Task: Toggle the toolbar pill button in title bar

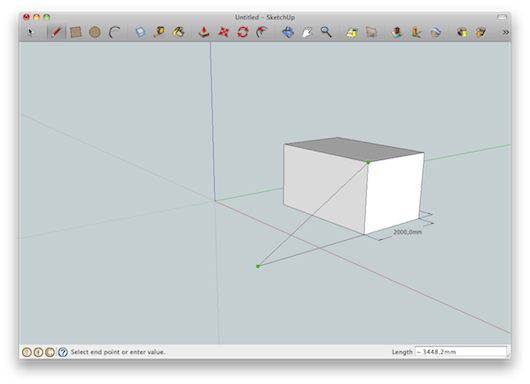Action: pyautogui.click(x=502, y=17)
